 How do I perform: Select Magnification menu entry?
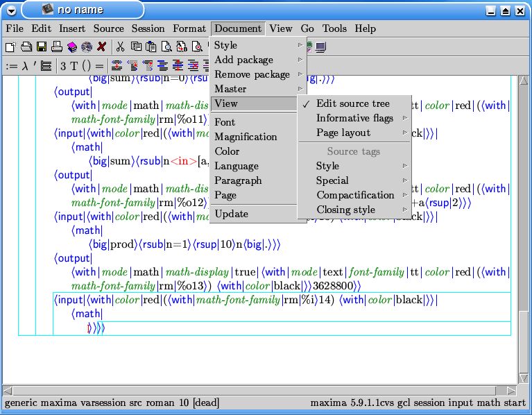[x=254, y=137]
